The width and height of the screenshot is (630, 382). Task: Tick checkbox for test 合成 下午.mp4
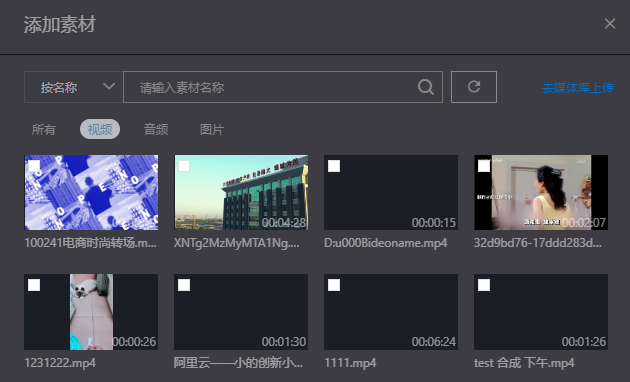click(x=484, y=285)
